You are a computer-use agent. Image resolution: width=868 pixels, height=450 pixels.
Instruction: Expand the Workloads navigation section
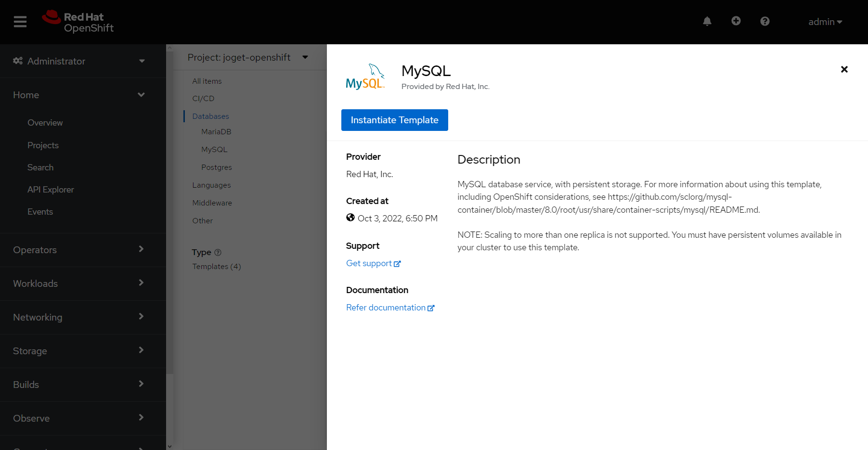click(x=79, y=283)
